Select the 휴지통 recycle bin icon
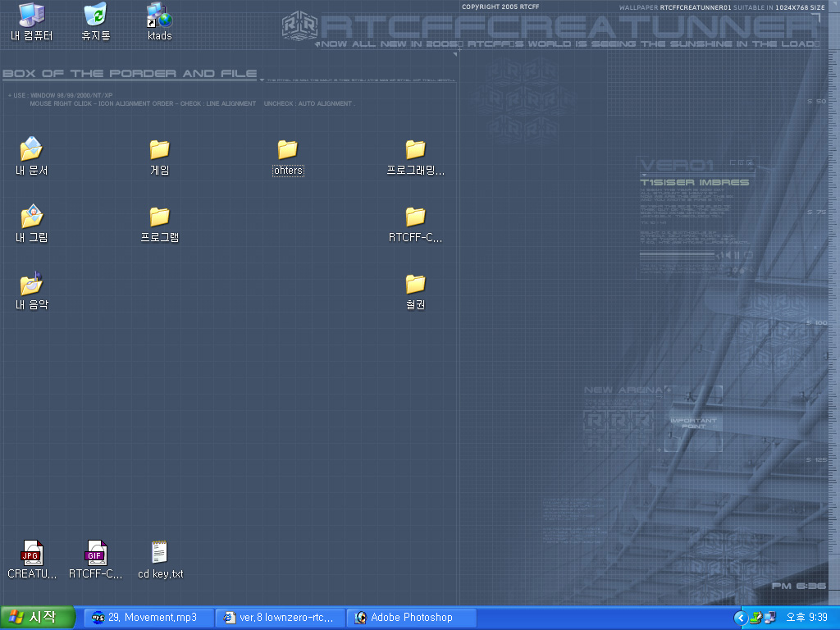840x630 pixels. 95,15
